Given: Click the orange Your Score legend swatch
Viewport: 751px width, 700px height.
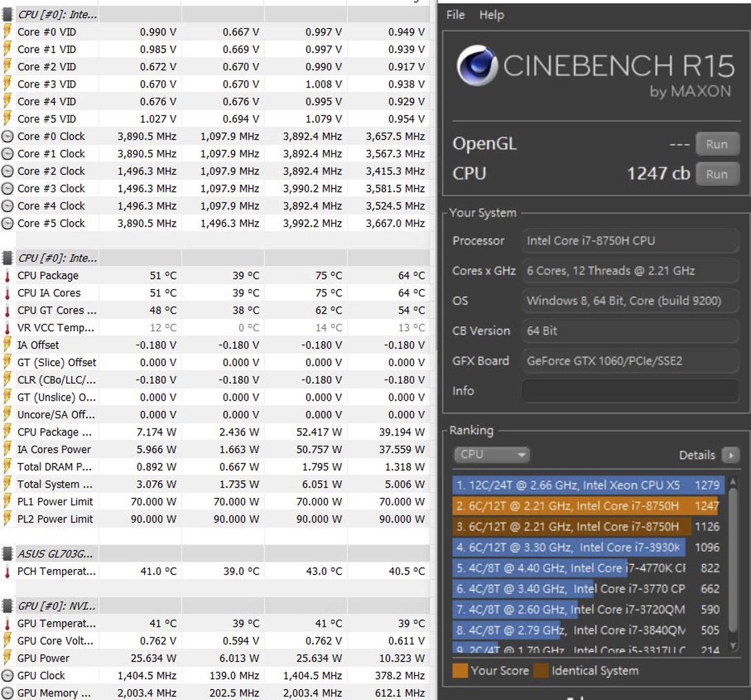Looking at the screenshot, I should pyautogui.click(x=460, y=670).
